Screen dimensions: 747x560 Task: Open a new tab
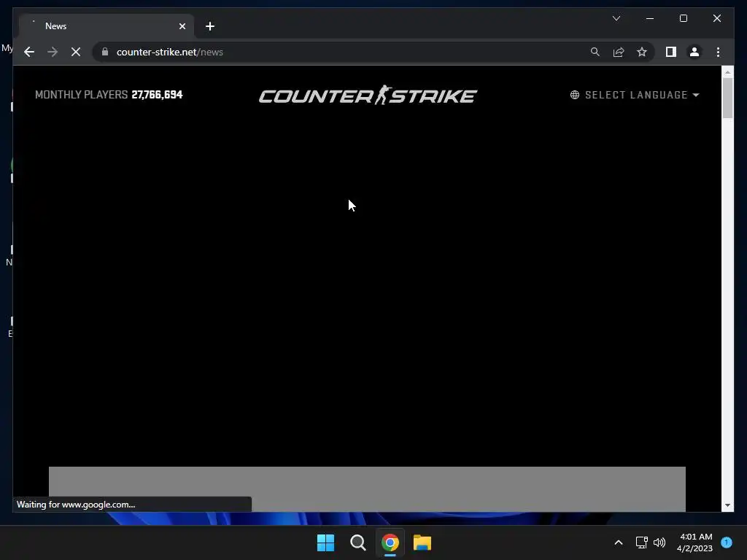coord(210,26)
